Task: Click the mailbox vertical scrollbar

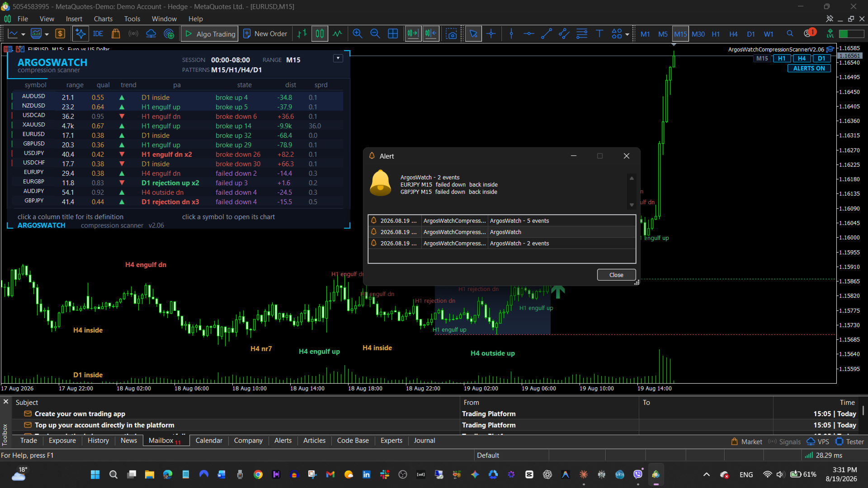Action: coord(863,410)
